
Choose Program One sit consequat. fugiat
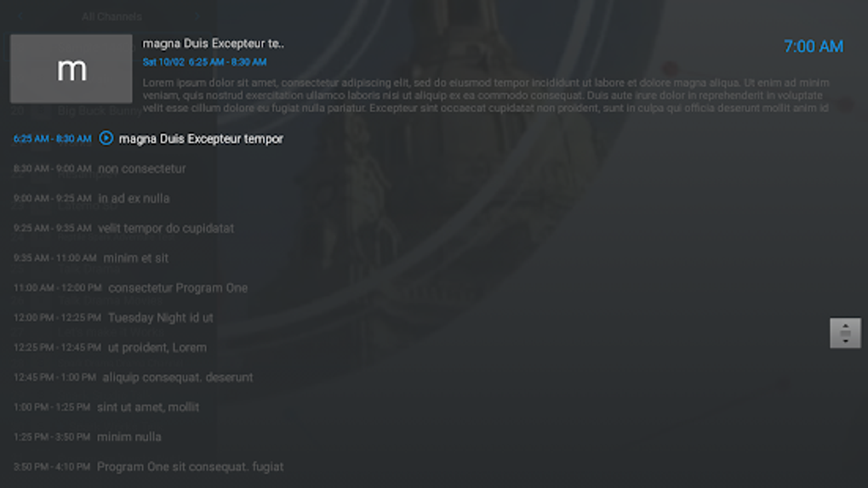click(x=148, y=467)
